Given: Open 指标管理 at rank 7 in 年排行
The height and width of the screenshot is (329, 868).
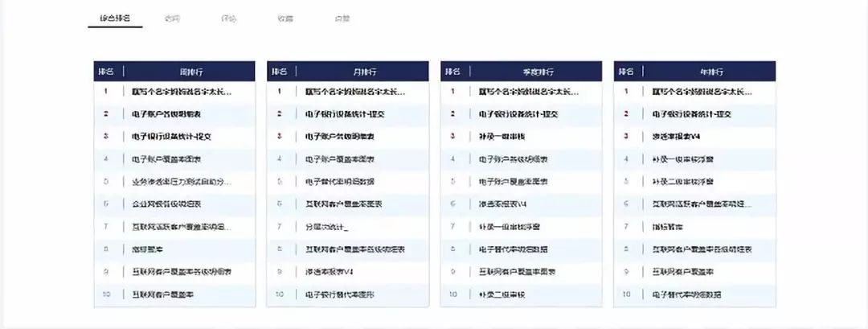Looking at the screenshot, I should pos(668,227).
